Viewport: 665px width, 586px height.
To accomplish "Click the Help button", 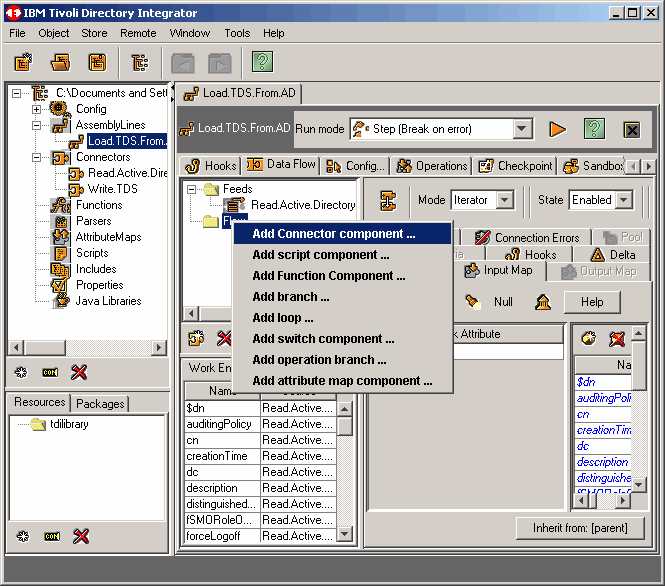I will pyautogui.click(x=592, y=302).
